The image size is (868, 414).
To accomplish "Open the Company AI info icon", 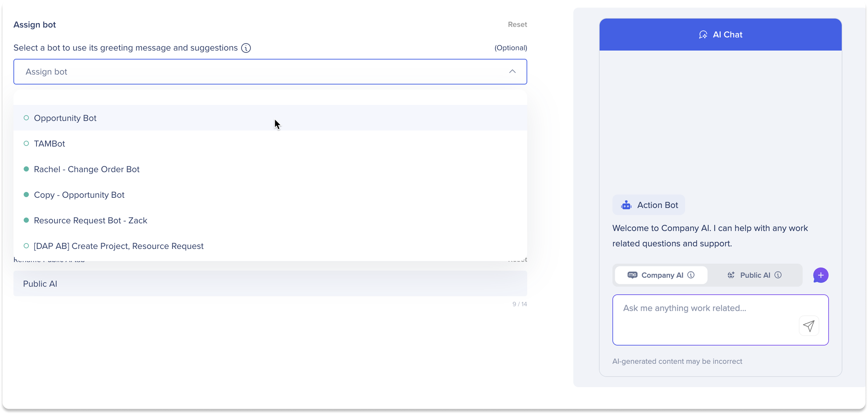I will click(x=691, y=275).
